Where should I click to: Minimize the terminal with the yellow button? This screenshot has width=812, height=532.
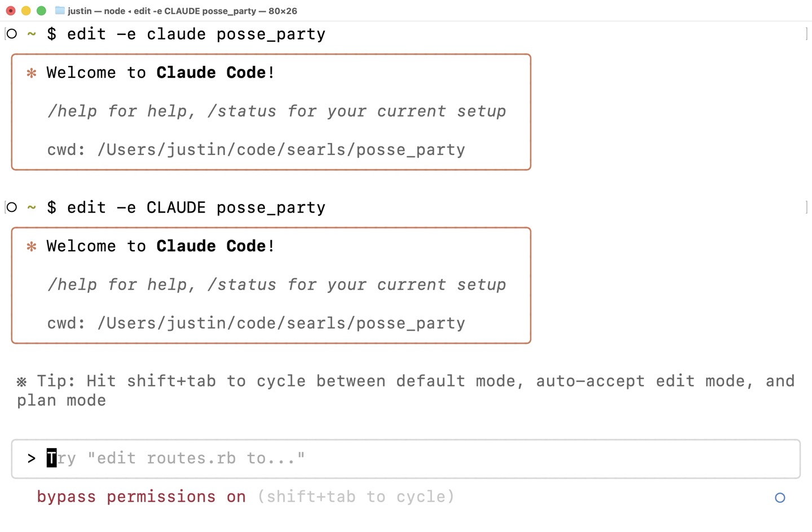pos(26,11)
